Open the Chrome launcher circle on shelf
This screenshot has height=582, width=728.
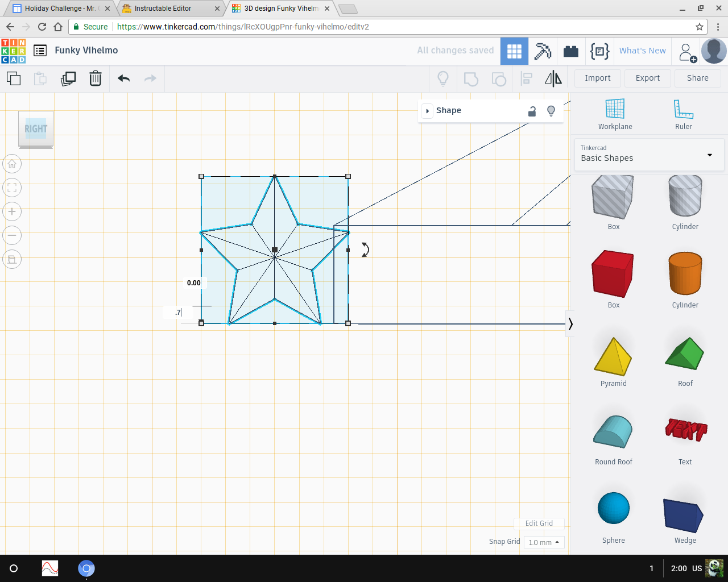click(x=14, y=568)
